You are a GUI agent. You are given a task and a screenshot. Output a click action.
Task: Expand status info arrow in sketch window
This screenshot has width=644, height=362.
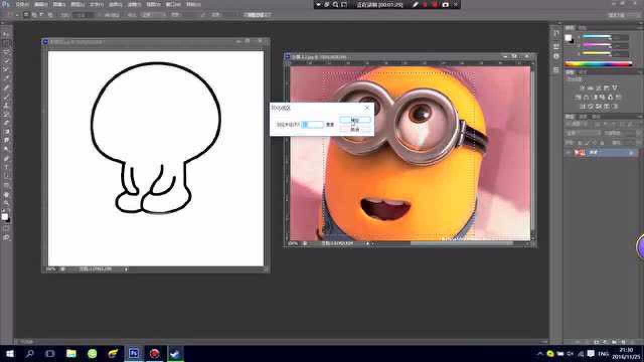[x=126, y=269]
